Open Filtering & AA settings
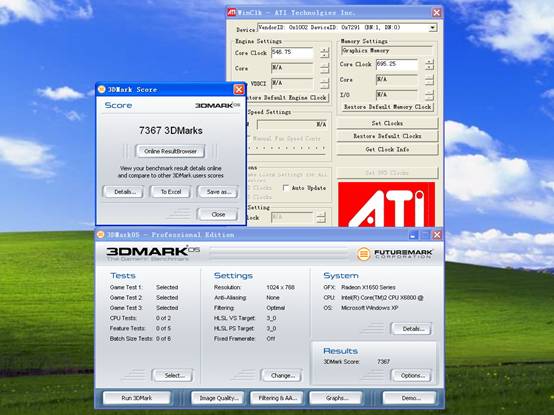 tap(278, 398)
